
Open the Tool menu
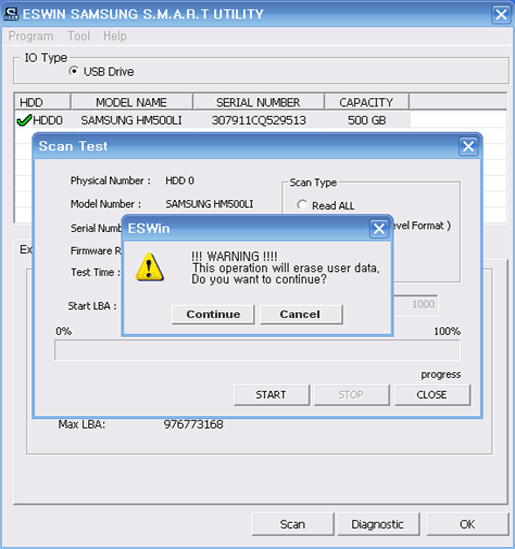pos(79,36)
